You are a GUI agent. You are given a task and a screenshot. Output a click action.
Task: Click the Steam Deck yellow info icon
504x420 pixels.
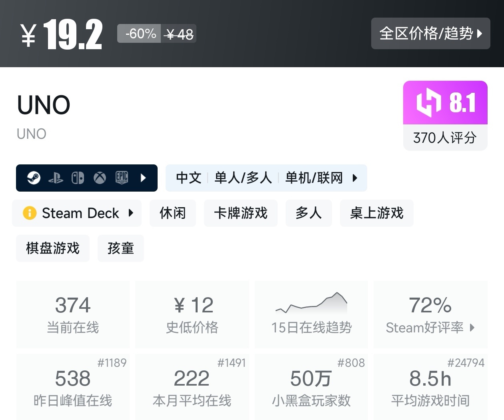[30, 213]
